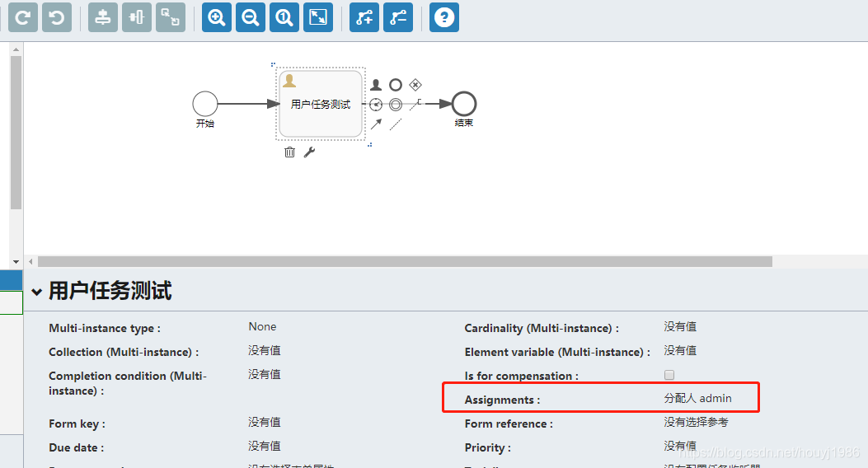Screen dimensions: 868x468
Task: Click the canvas vertical scrollbar down arrow
Action: (16, 262)
